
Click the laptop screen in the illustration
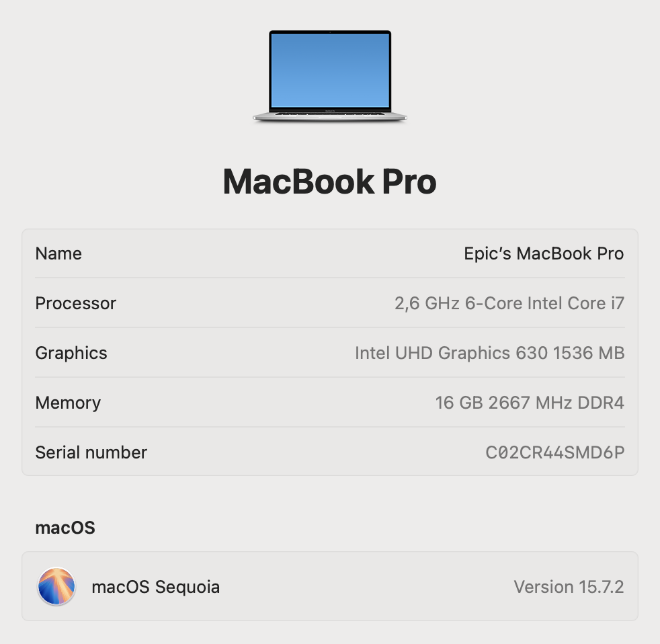click(x=330, y=71)
